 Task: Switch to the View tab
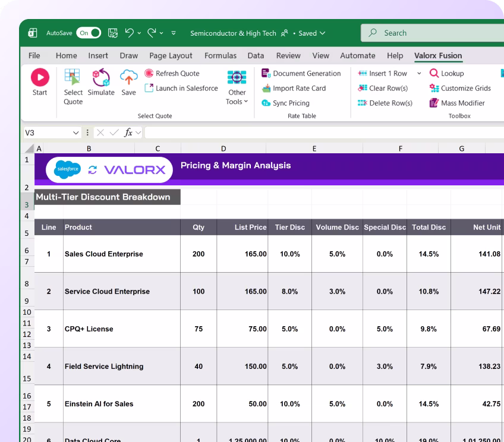(321, 56)
